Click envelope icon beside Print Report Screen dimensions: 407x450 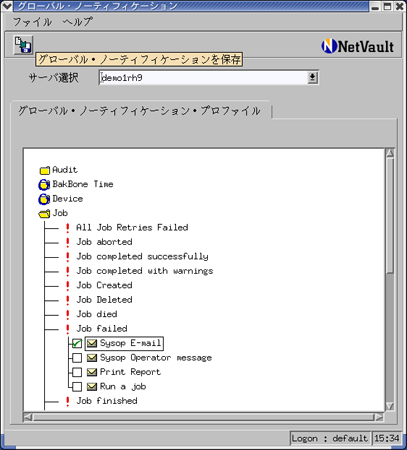[92, 372]
